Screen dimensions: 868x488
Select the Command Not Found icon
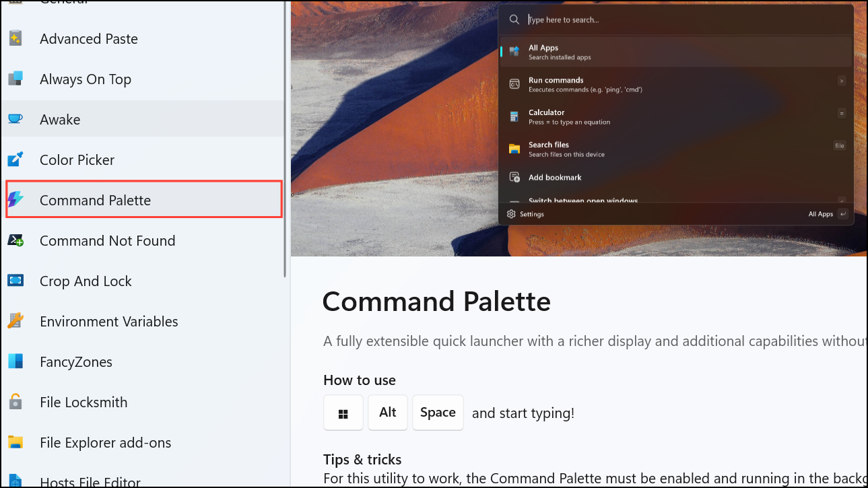point(17,240)
